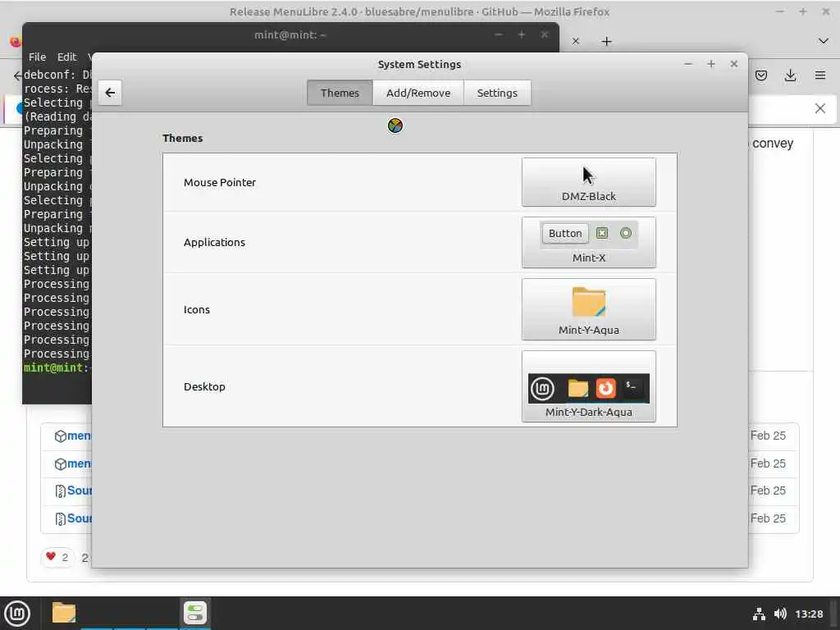
Task: Open the Linux Mint start menu
Action: (x=17, y=614)
